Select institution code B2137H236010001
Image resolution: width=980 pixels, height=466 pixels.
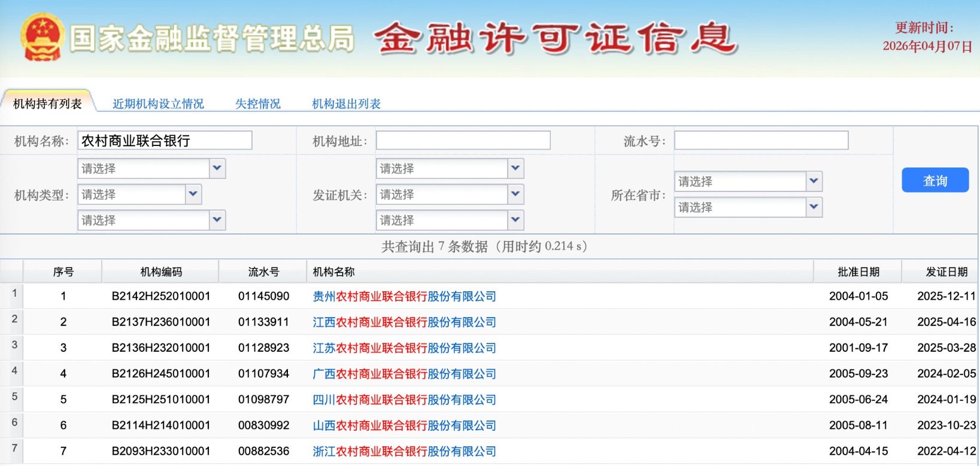coord(161,322)
